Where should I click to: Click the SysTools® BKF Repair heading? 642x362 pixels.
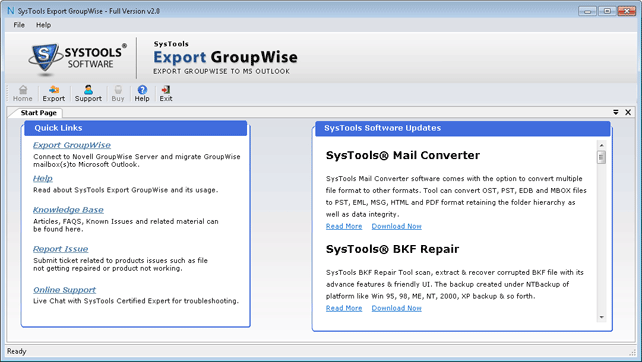point(392,249)
